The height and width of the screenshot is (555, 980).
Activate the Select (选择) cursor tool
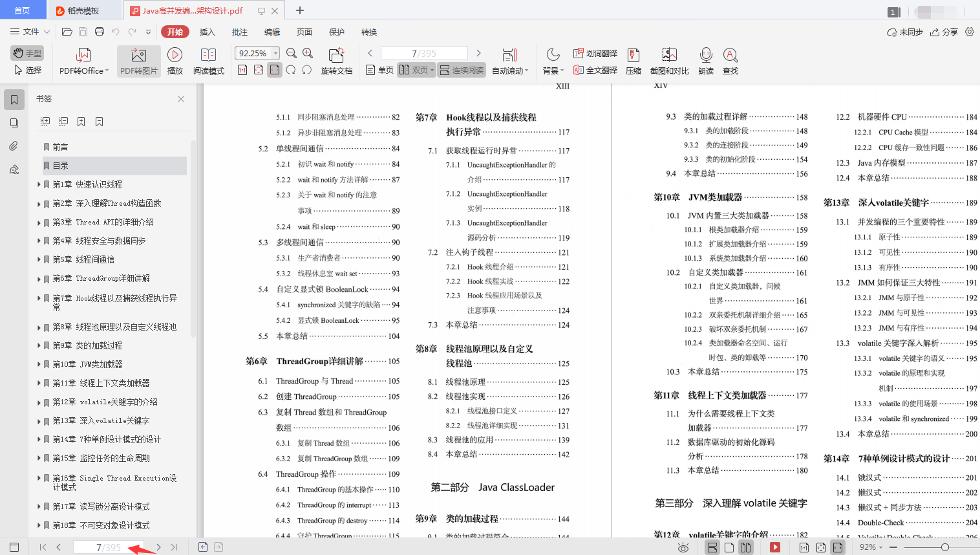27,70
